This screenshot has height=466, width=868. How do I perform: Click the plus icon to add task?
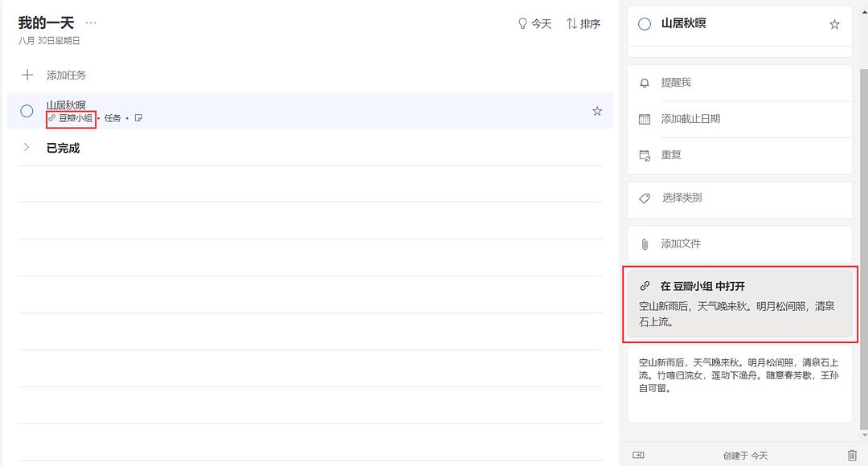click(x=27, y=75)
